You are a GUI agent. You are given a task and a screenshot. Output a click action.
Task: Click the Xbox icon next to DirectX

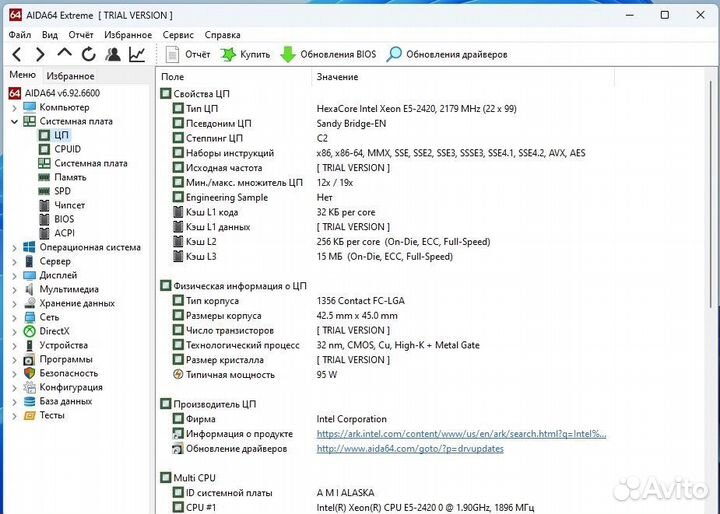pyautogui.click(x=29, y=331)
